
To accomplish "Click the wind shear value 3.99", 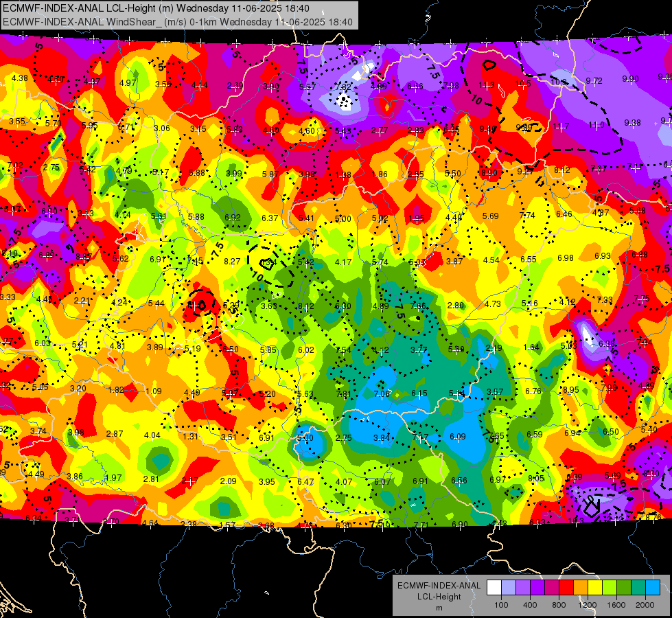I will 234,174.
